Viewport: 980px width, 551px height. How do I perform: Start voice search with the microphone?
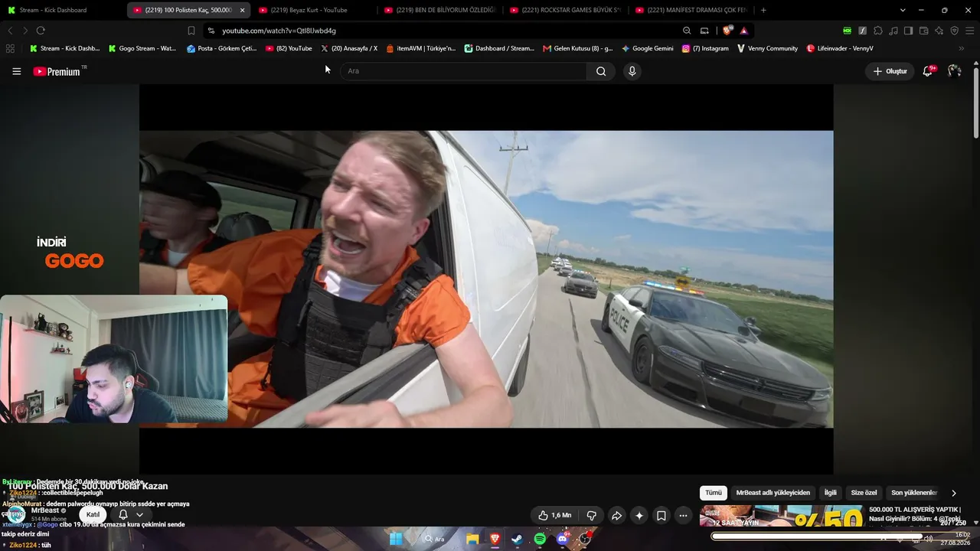pos(632,71)
